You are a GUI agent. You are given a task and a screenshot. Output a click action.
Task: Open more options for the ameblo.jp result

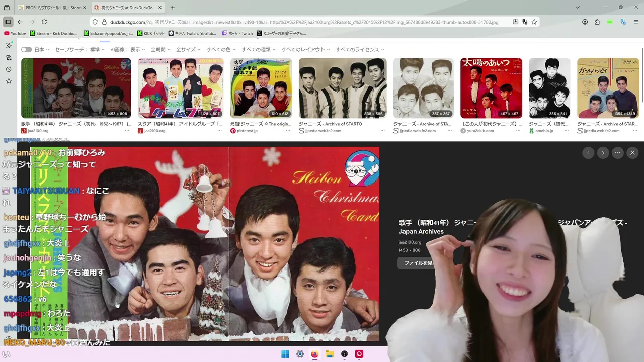coord(566,131)
